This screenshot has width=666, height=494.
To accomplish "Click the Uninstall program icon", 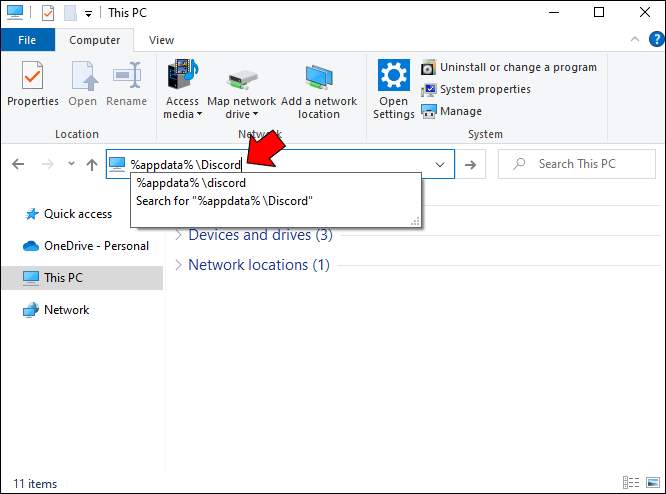I will tap(428, 67).
